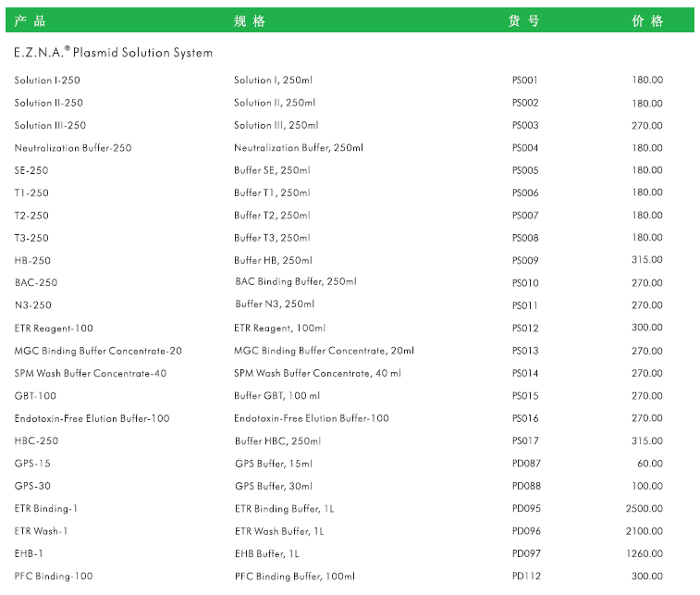Viewport: 700px width, 595px height.
Task: Click price 2100.00 for ETR Wash-1
Action: (645, 531)
